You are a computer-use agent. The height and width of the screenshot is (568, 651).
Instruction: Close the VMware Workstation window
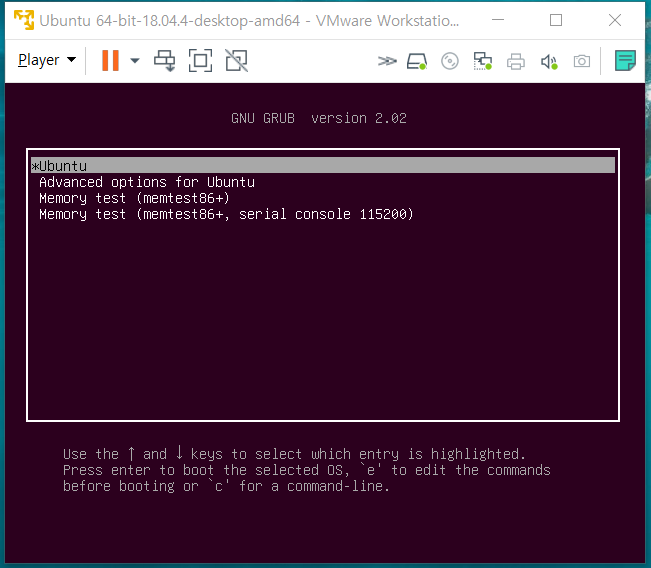615,20
